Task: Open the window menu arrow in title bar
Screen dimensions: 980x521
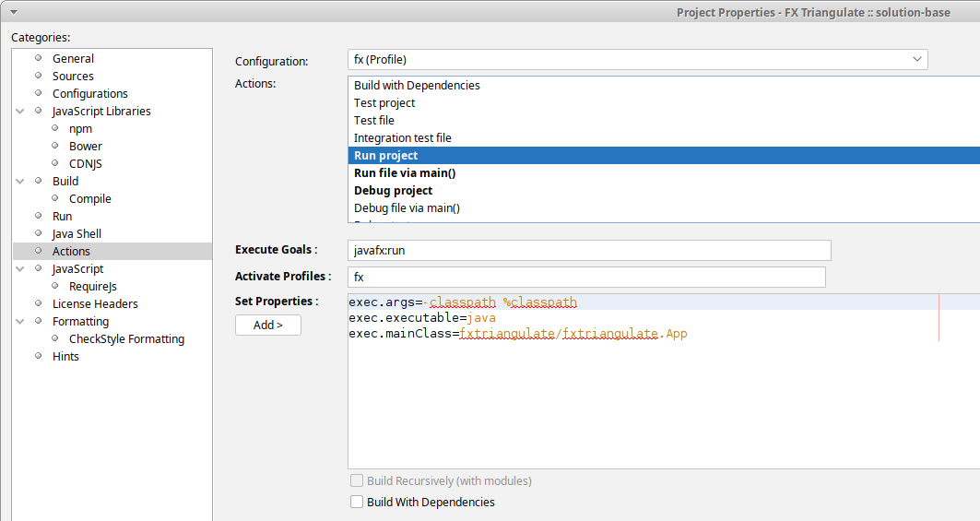Action: pyautogui.click(x=13, y=12)
